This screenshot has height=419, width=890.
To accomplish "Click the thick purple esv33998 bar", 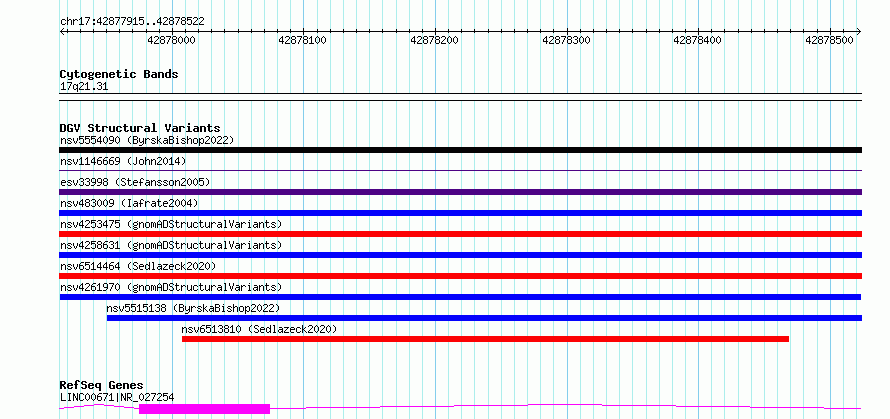I will [x=461, y=192].
